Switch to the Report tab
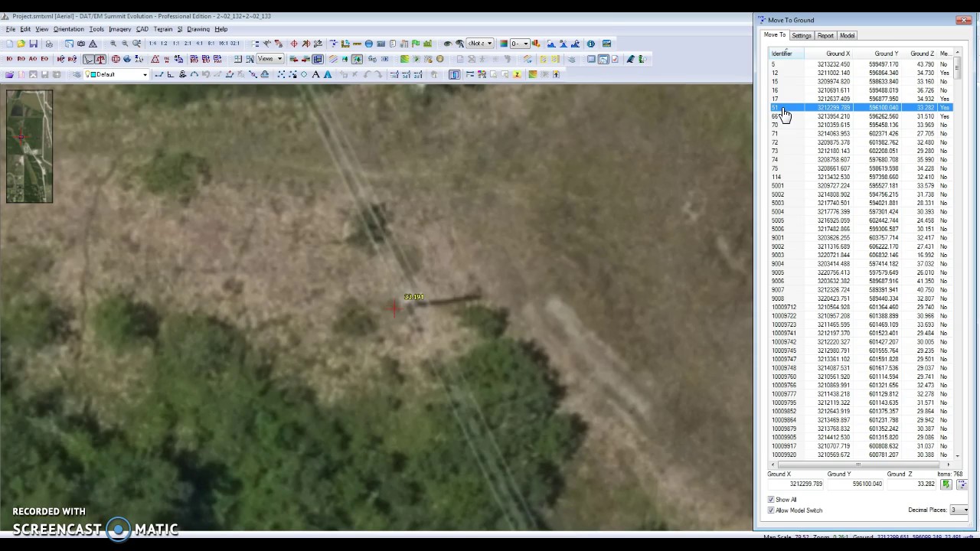 coord(825,35)
